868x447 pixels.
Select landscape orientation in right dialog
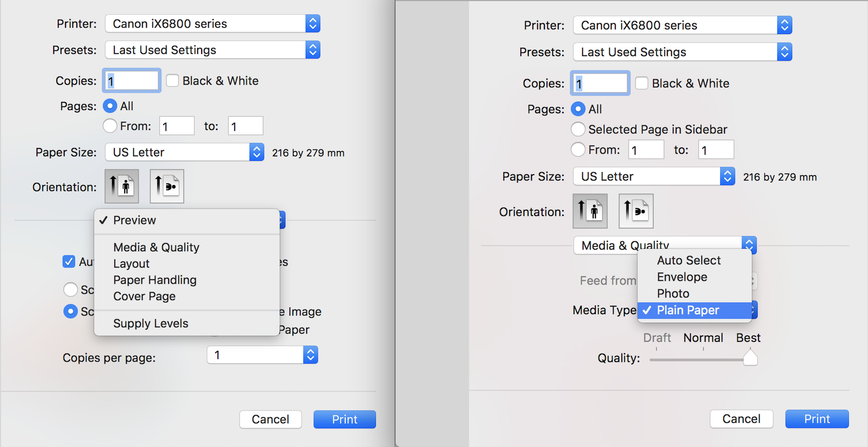[635, 211]
